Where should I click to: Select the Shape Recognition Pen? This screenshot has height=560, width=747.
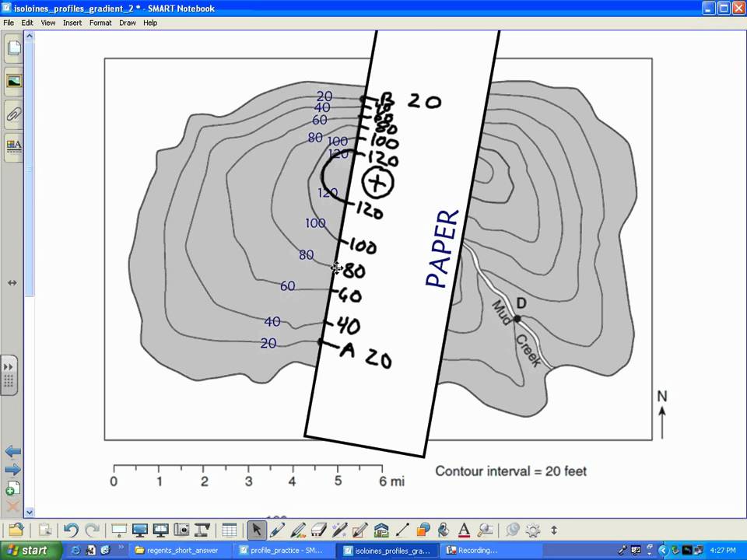tap(360, 530)
